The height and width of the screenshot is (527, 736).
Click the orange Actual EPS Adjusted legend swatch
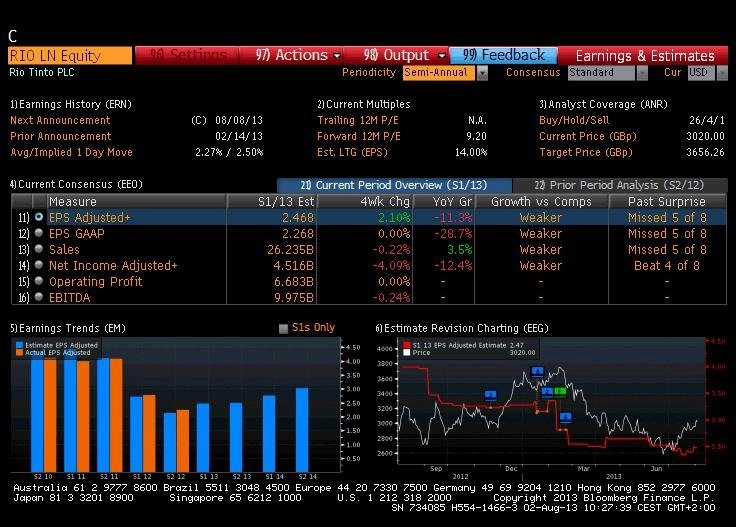tap(19, 352)
